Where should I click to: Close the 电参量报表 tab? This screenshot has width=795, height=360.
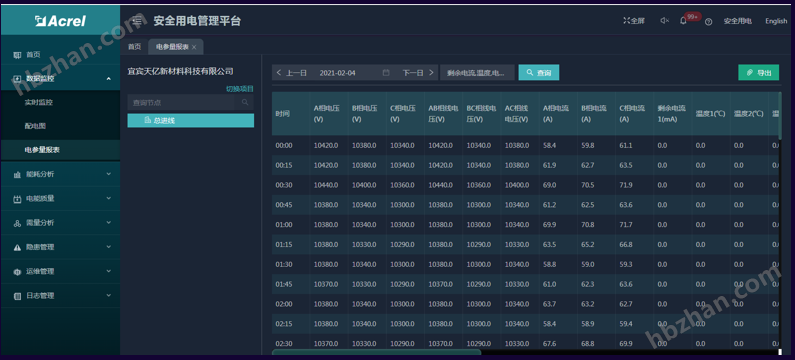[194, 47]
